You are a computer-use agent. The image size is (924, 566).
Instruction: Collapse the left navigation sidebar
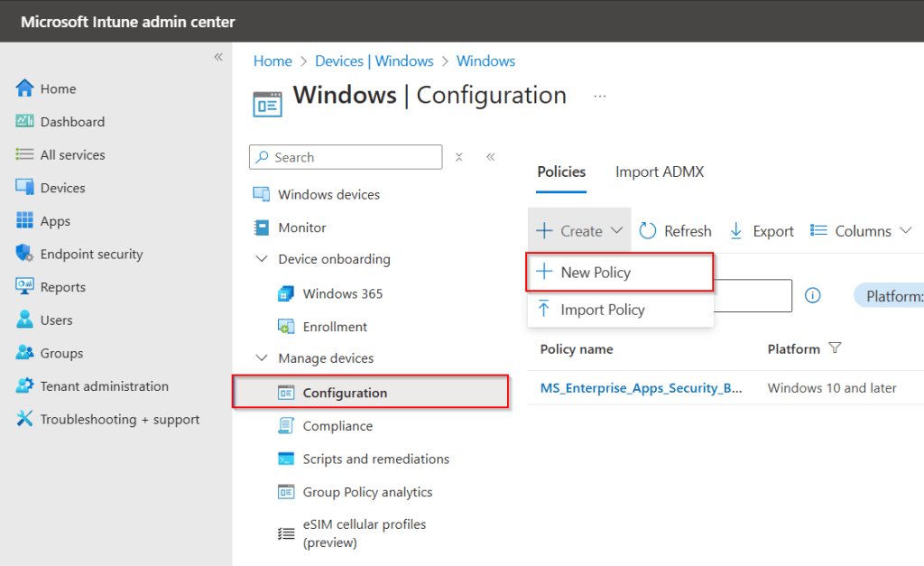(x=217, y=57)
